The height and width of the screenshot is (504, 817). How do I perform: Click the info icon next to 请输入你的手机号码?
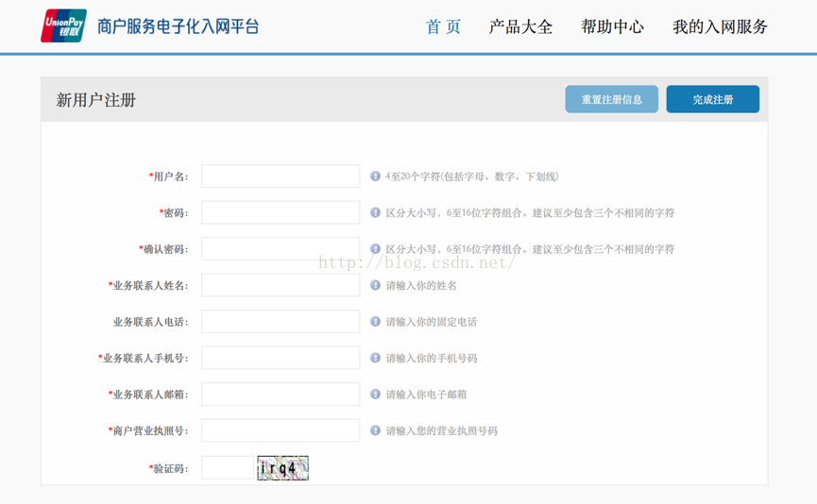(x=375, y=358)
